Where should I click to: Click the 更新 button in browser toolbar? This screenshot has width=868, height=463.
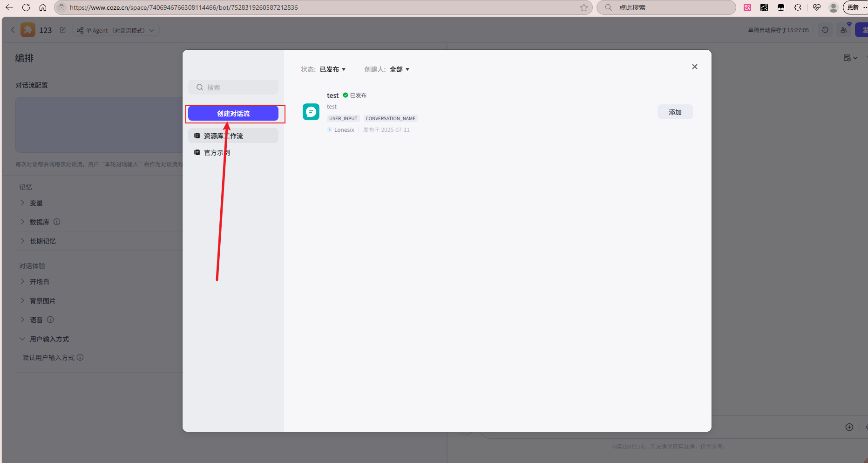point(854,7)
